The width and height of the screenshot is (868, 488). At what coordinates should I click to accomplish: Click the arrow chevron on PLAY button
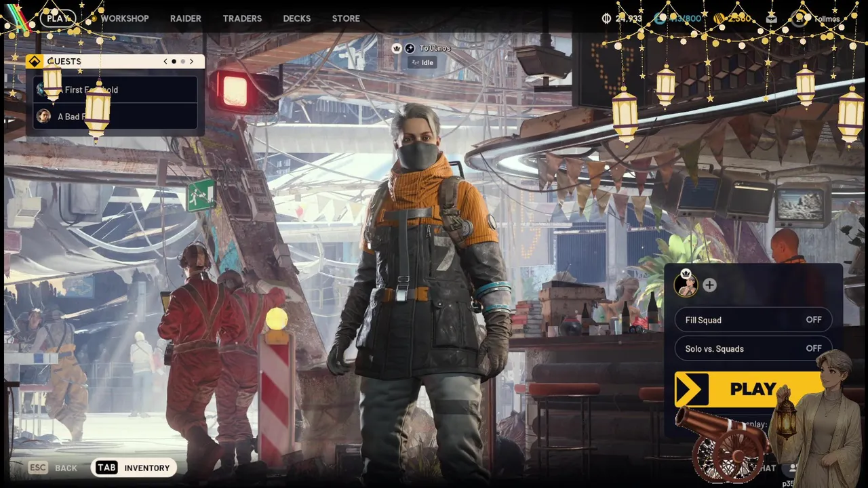(691, 390)
